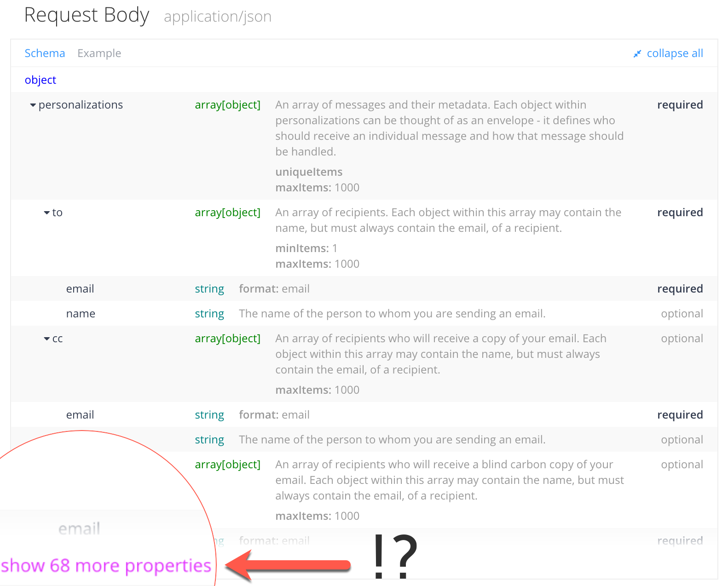Click the Request Body heading
Viewport: 728px width, 586px height.
pos(87,15)
